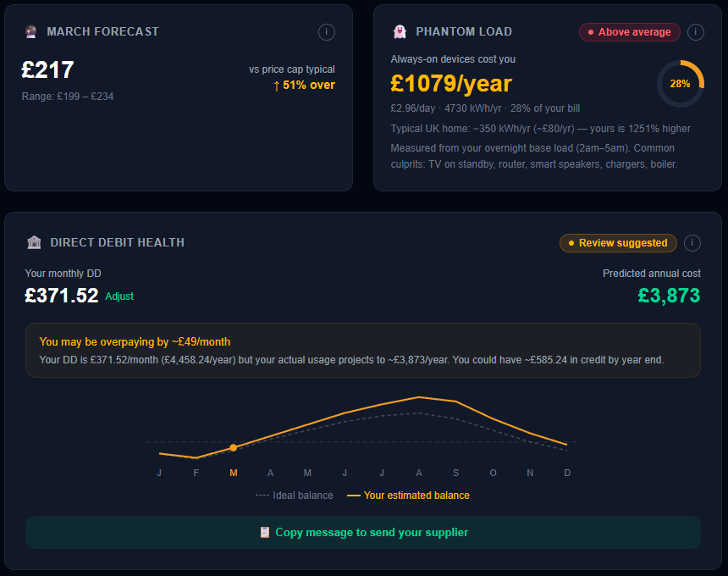Screen dimensions: 728x576
Task: Click the Phantom Load info icon
Action: point(696,32)
